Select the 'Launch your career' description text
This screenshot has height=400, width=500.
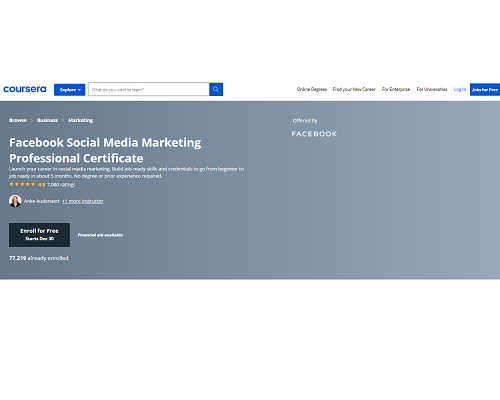(x=126, y=172)
